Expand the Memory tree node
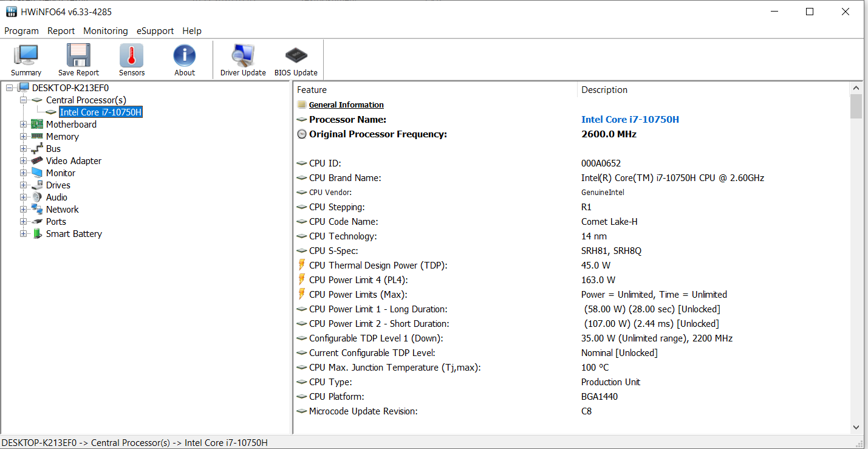868x449 pixels. coord(24,137)
